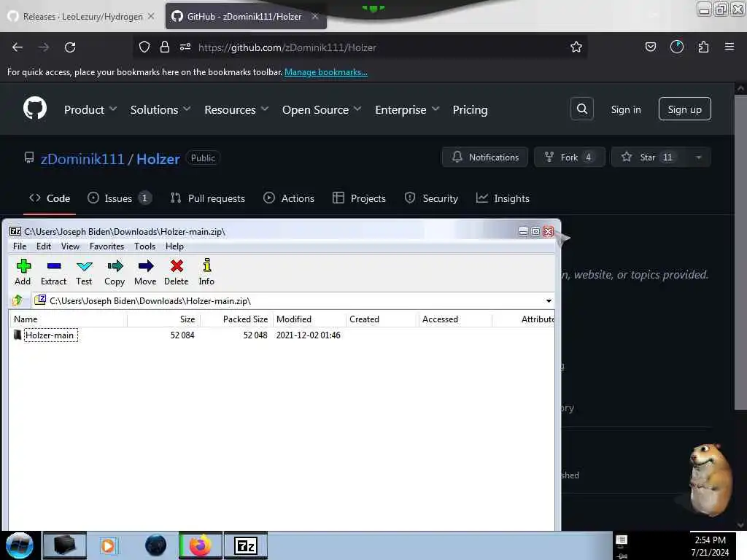Open 7-Zip taskbar button
The image size is (747, 560).
click(x=246, y=545)
